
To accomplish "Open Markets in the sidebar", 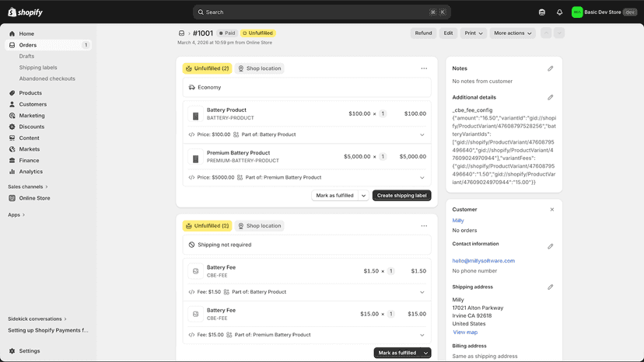I will tap(29, 149).
